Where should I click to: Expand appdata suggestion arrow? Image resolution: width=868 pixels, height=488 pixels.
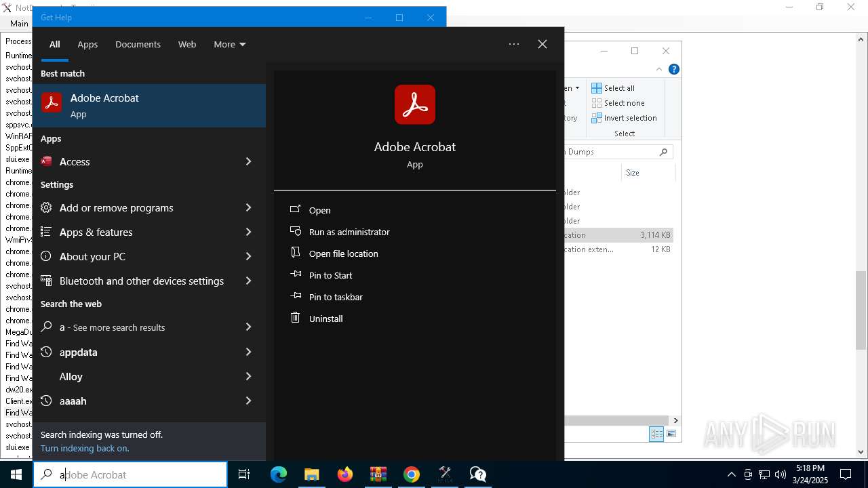[x=248, y=352]
